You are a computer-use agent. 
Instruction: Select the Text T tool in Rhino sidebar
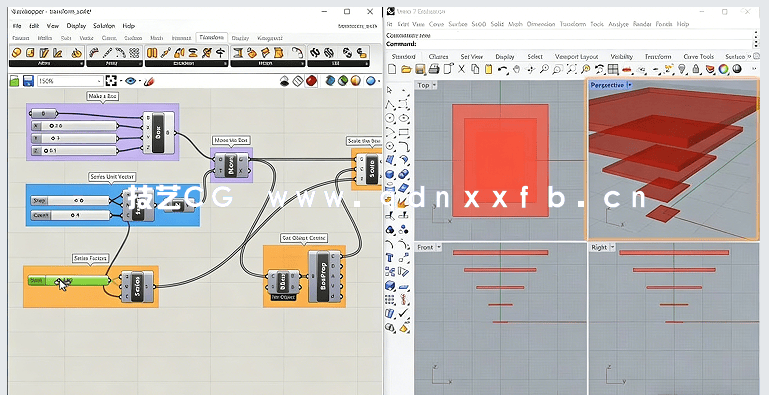click(389, 258)
